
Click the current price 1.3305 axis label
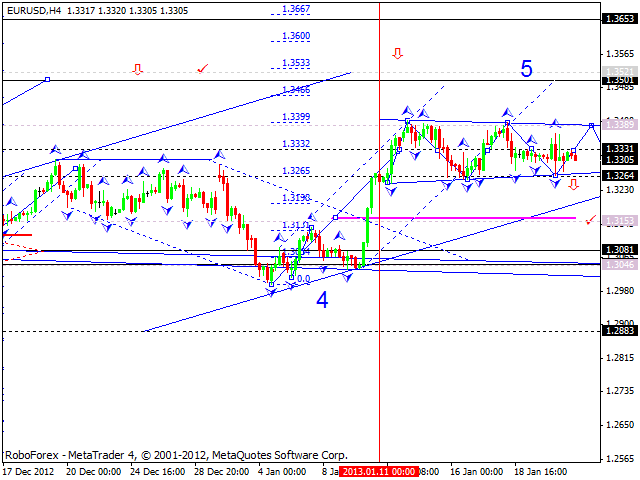pos(620,159)
